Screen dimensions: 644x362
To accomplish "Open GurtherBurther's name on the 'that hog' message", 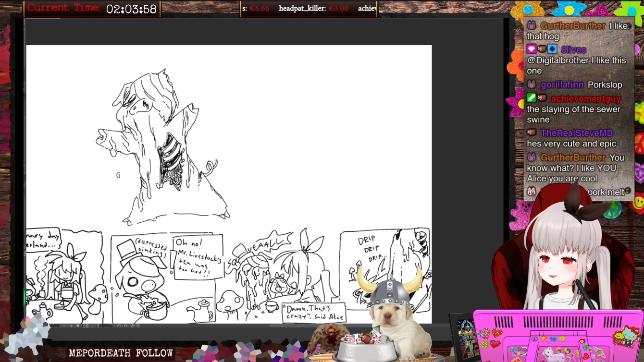I will (573, 26).
